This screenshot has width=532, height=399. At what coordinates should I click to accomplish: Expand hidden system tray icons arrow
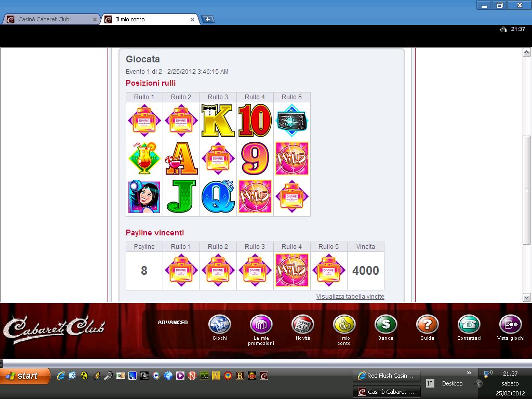(478, 384)
